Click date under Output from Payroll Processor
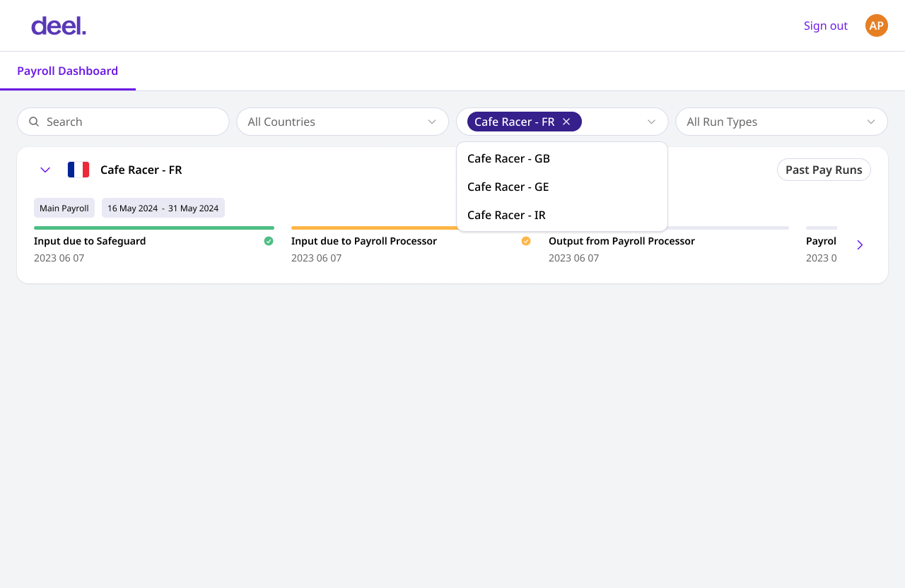905x588 pixels. pyautogui.click(x=573, y=258)
